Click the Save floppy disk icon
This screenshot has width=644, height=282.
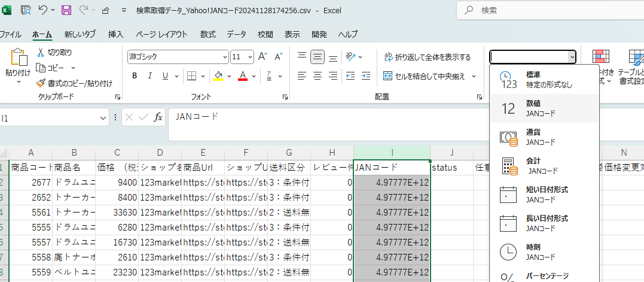(66, 10)
